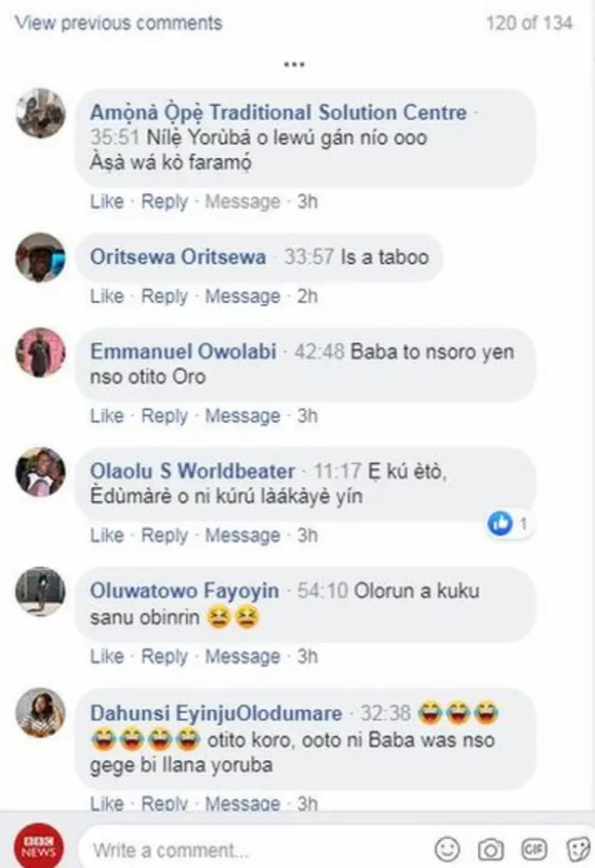Like Dahunsi EyinjuOlodumare's comment
595x868 pixels.
[x=107, y=803]
